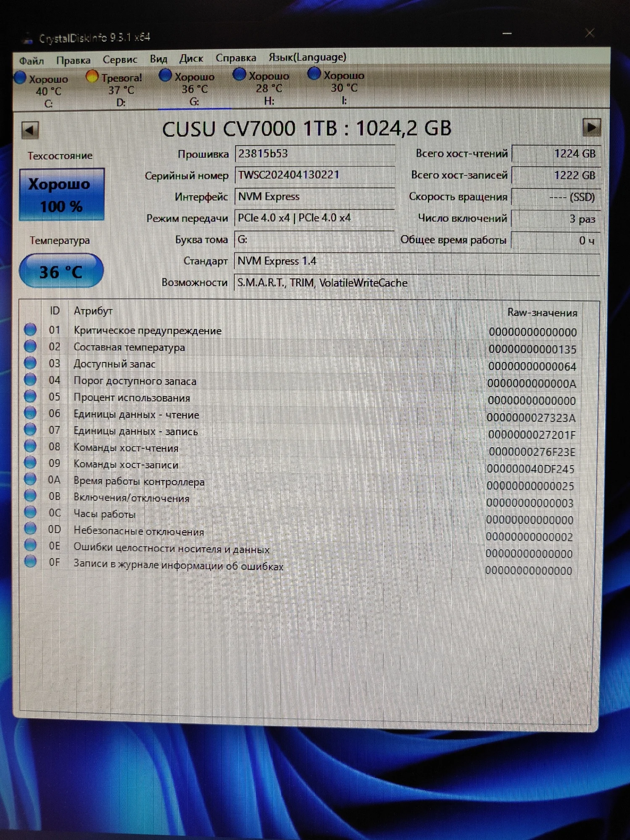This screenshot has width=630, height=840.
Task: Open the Правка menu
Action: (73, 60)
